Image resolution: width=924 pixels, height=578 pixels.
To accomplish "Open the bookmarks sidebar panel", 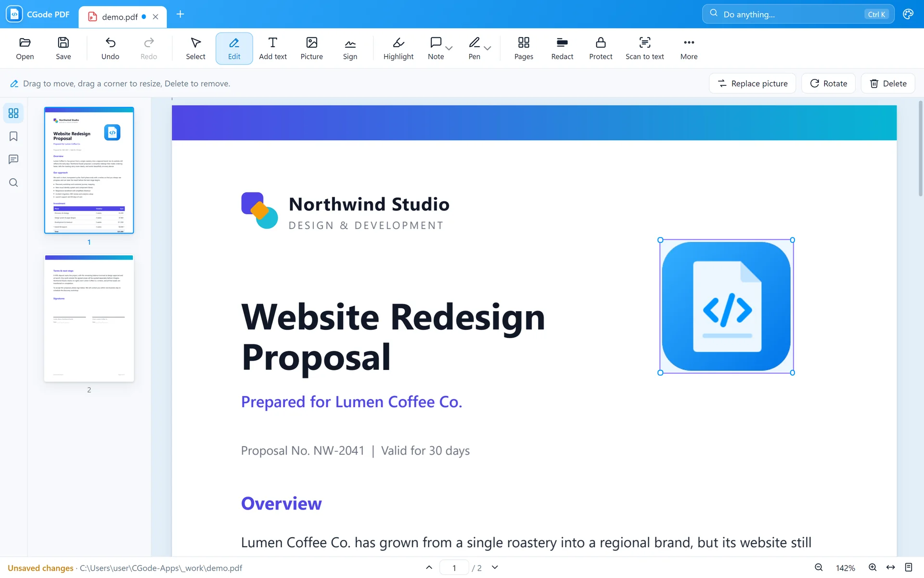I will click(13, 136).
